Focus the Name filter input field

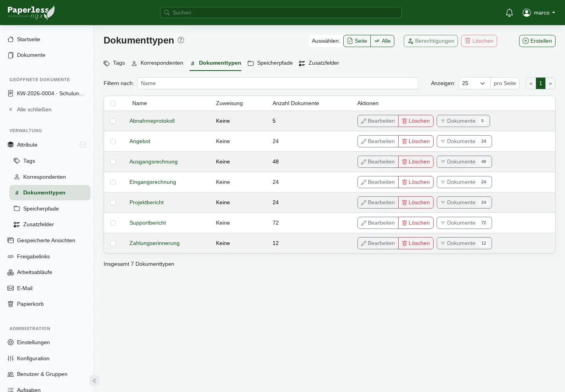278,83
